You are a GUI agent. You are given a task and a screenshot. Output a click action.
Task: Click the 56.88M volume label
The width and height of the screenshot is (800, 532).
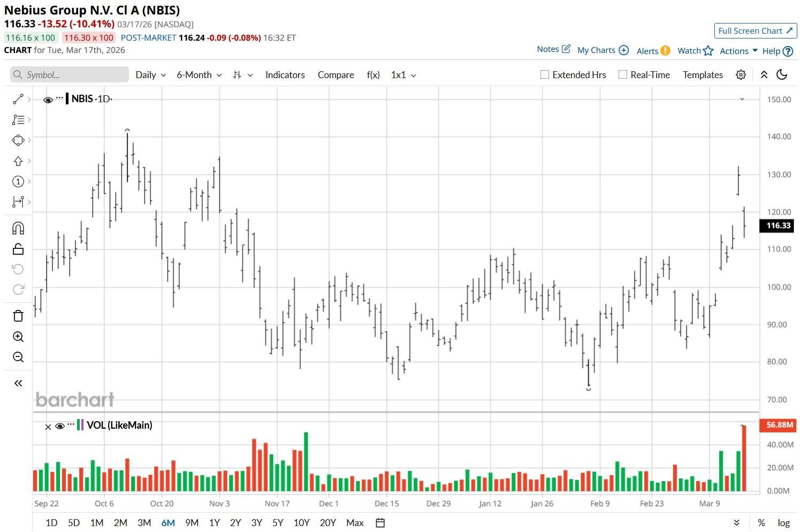pyautogui.click(x=778, y=425)
